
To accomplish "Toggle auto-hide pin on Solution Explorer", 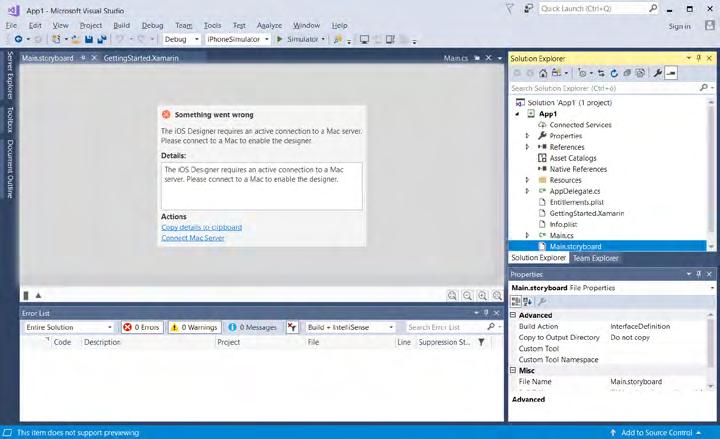I will pyautogui.click(x=699, y=58).
